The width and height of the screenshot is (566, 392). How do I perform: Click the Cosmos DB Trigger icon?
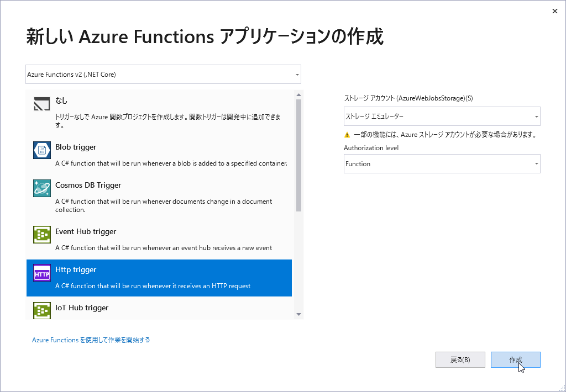click(42, 188)
